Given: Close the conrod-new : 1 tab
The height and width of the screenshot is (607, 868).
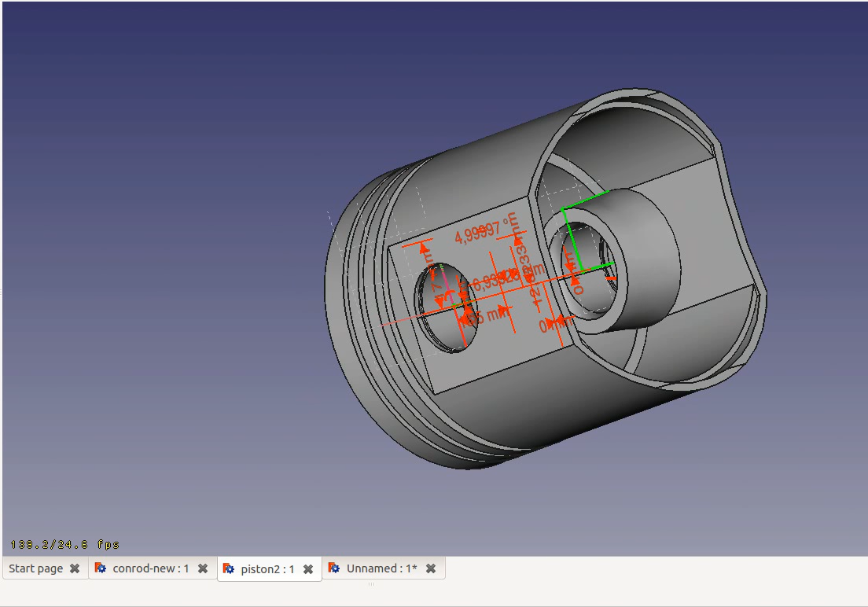Looking at the screenshot, I should click(x=203, y=568).
